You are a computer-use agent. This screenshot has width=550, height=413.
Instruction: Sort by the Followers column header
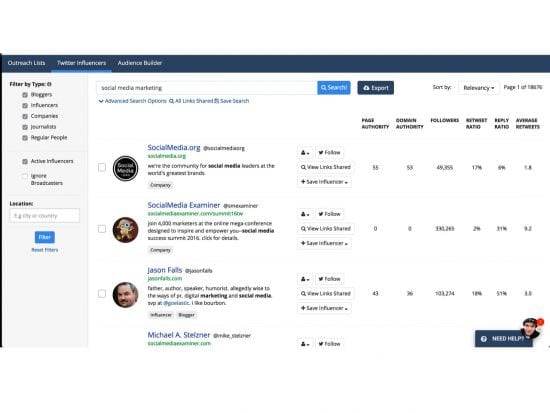[444, 120]
